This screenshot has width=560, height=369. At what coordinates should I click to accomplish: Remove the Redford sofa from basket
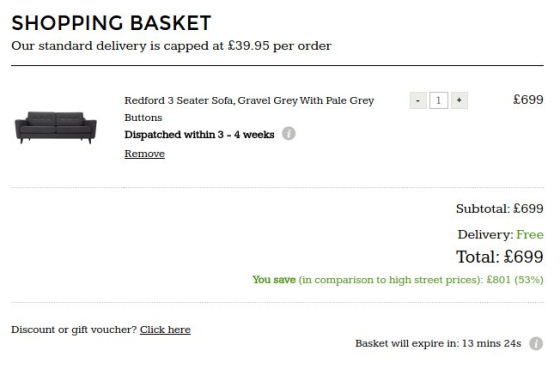pyautogui.click(x=145, y=154)
